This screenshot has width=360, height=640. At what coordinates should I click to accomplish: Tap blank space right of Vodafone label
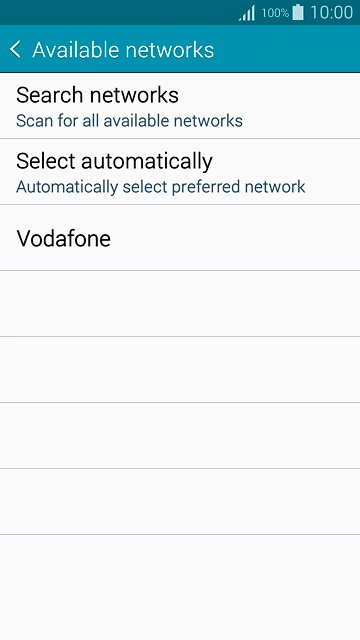click(x=235, y=238)
